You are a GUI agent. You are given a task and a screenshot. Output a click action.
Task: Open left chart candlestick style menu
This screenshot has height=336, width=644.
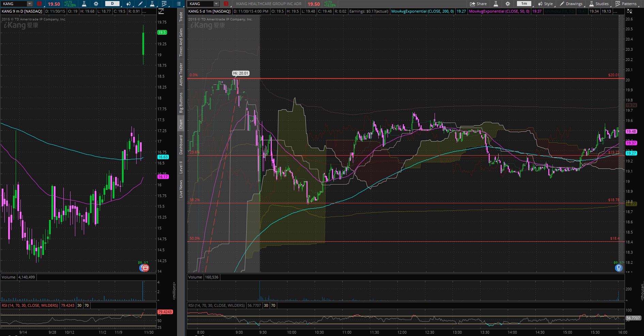click(x=129, y=4)
